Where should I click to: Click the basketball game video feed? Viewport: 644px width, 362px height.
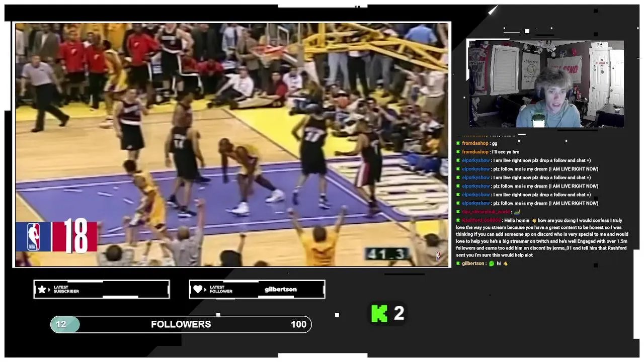pos(232,144)
